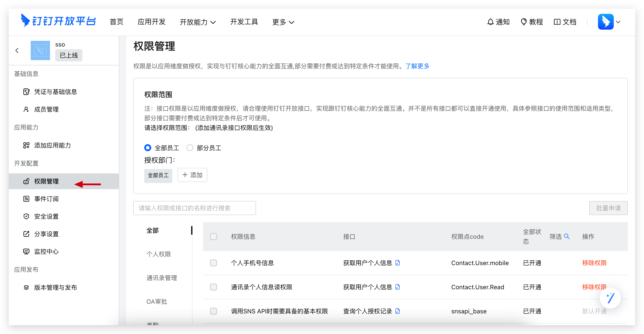Switch to the 通讯录管理 category tab
The image size is (644, 334).
click(x=162, y=278)
